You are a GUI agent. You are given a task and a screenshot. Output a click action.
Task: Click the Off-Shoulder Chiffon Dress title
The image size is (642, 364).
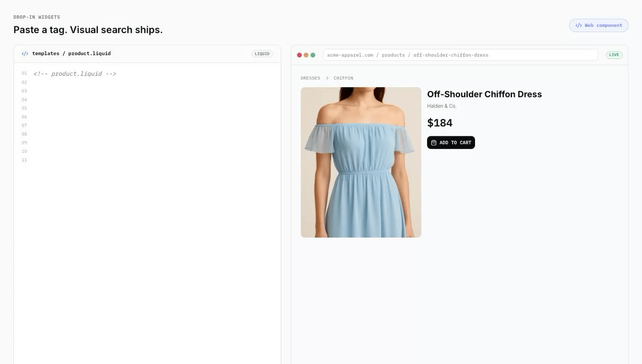pos(484,94)
